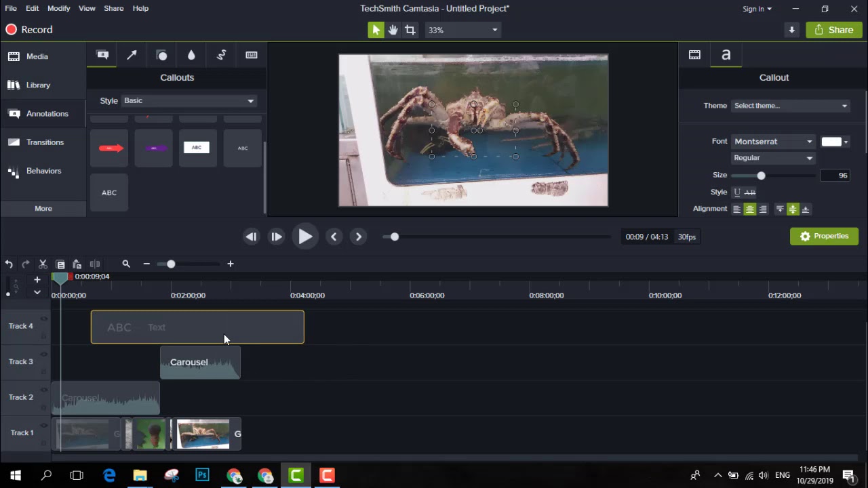Undo the last timeline action
This screenshot has width=868, height=488.
click(9, 264)
